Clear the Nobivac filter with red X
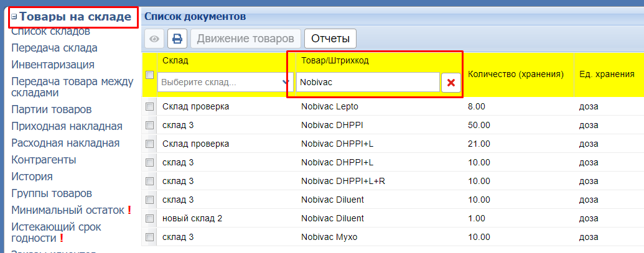Viewport: 644px width, 253px height. [x=450, y=83]
